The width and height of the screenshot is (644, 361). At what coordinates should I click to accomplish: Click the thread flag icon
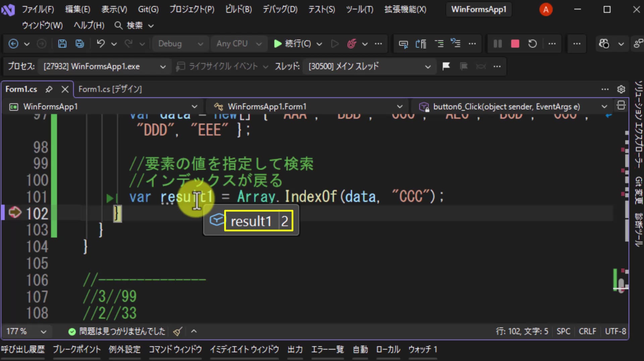point(446,66)
